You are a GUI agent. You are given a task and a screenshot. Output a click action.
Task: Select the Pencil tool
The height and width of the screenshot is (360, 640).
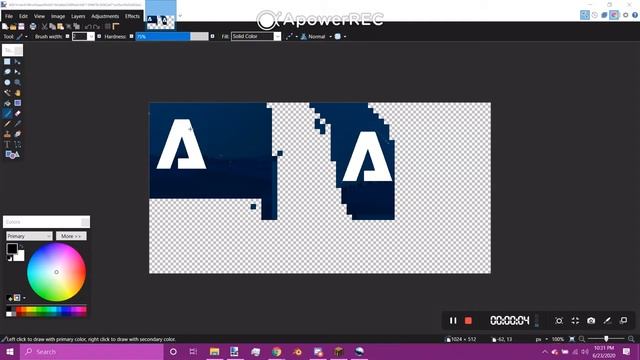pos(7,124)
